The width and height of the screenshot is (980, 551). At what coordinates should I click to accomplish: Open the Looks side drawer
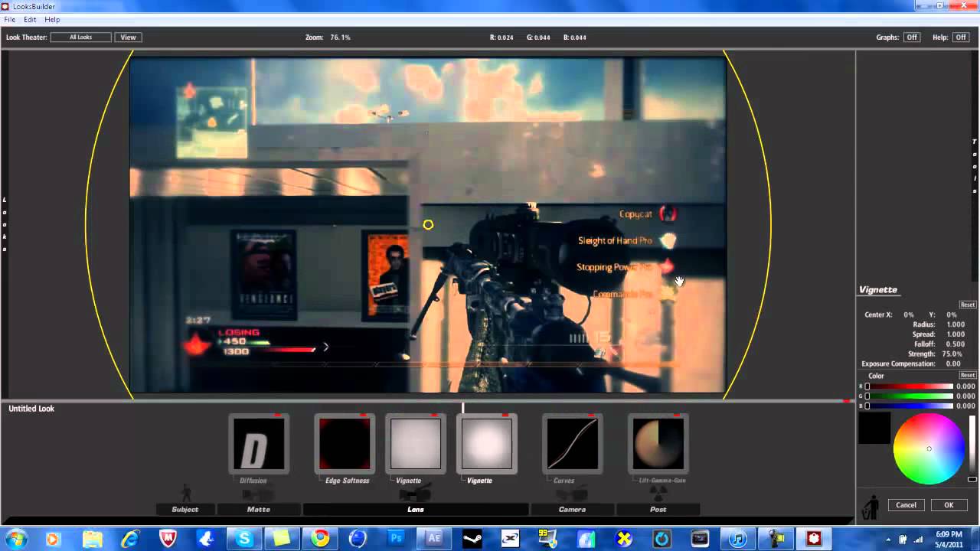pyautogui.click(x=4, y=226)
